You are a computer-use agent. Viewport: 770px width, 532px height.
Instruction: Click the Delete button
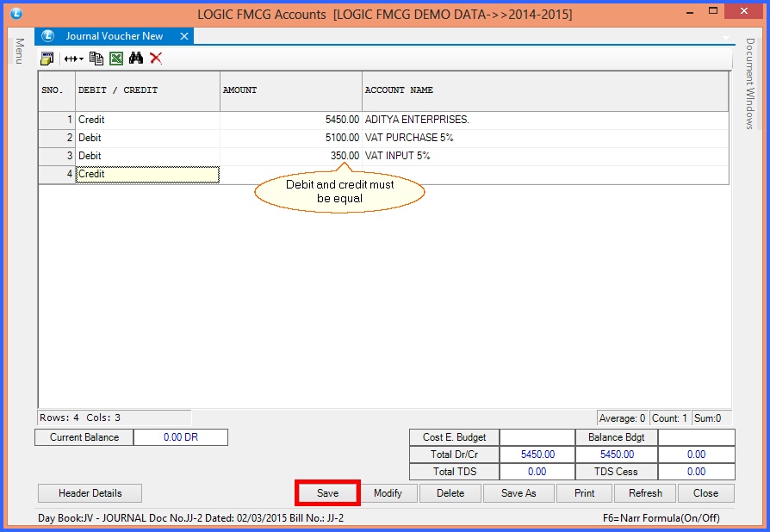pyautogui.click(x=450, y=493)
